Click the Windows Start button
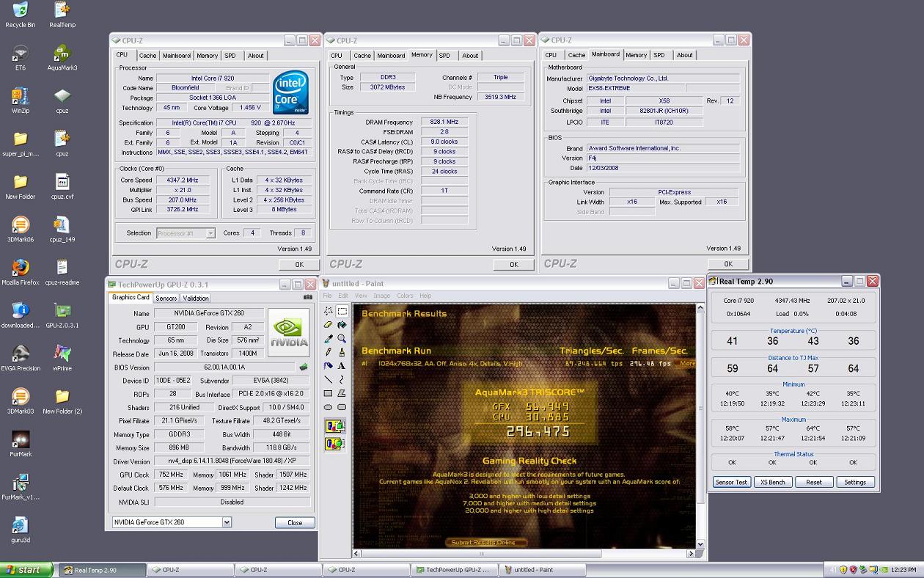The image size is (924, 578). [x=27, y=570]
